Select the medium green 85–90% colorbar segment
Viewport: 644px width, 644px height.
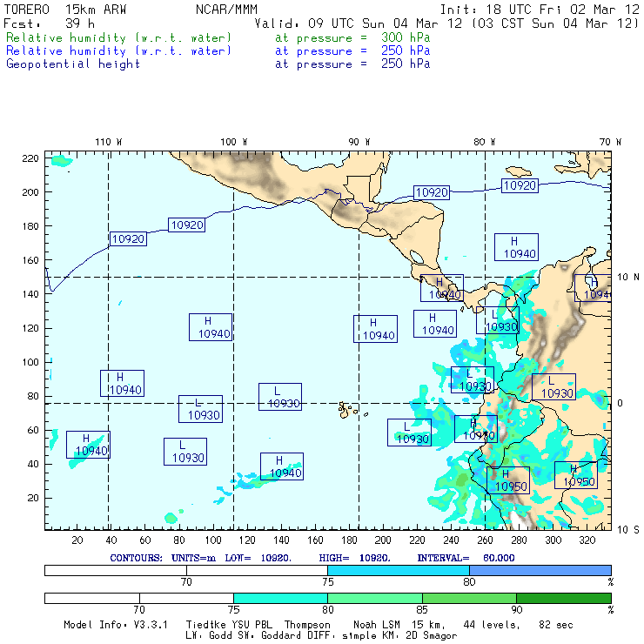(469, 598)
